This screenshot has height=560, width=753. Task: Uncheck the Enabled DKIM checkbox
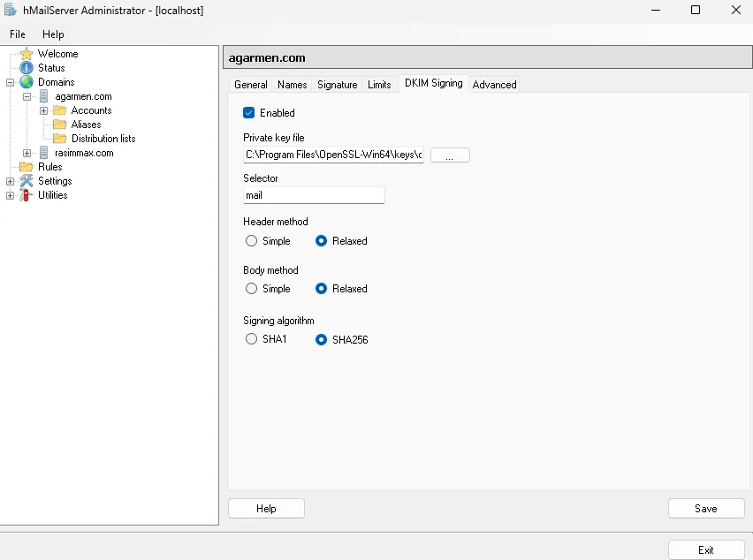[x=248, y=113]
